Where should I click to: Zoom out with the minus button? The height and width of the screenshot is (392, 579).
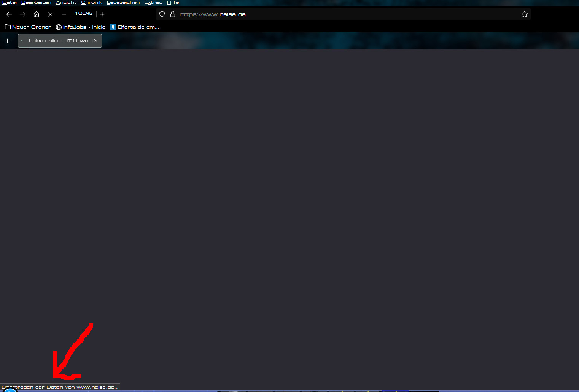(64, 14)
